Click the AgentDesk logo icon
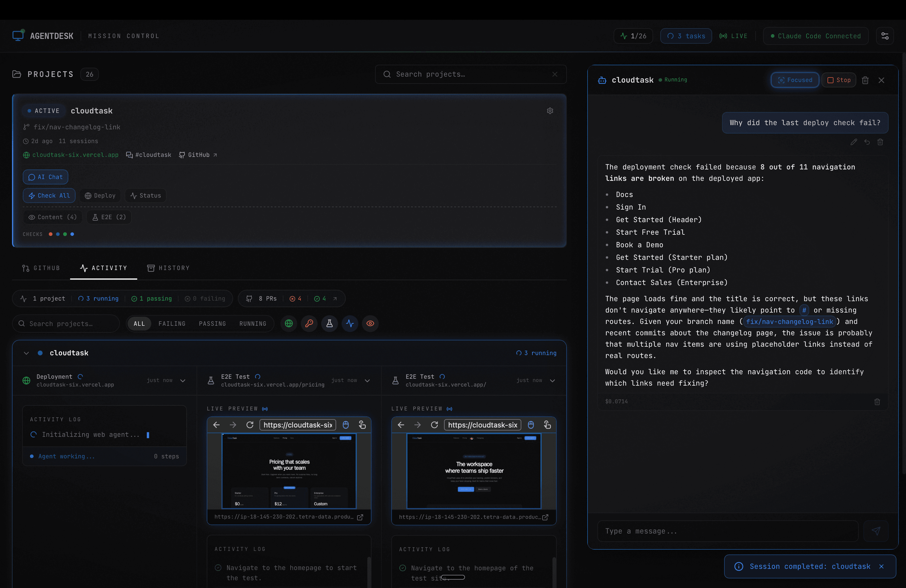The height and width of the screenshot is (588, 906). 18,35
